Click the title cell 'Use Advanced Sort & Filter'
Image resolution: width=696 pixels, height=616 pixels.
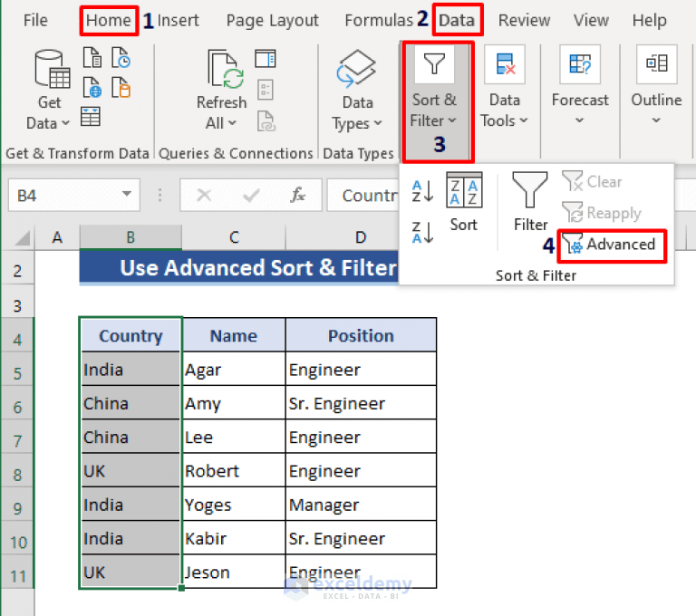pyautogui.click(x=239, y=267)
